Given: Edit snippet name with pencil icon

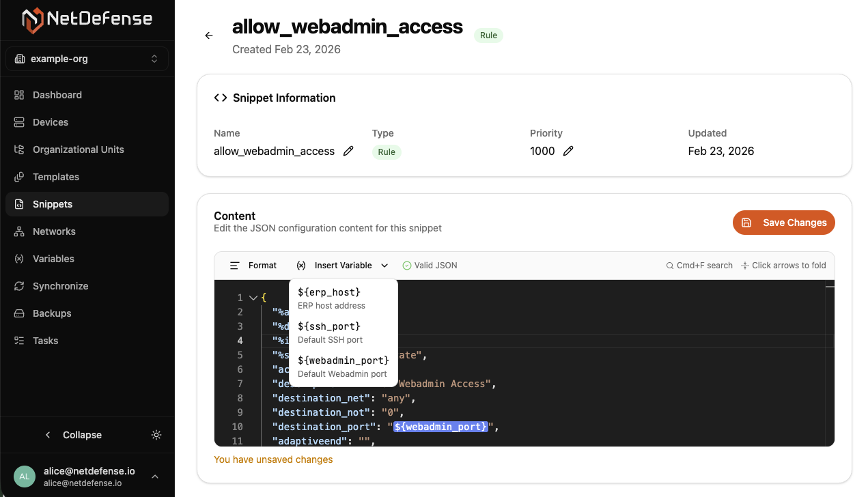Looking at the screenshot, I should 348,151.
